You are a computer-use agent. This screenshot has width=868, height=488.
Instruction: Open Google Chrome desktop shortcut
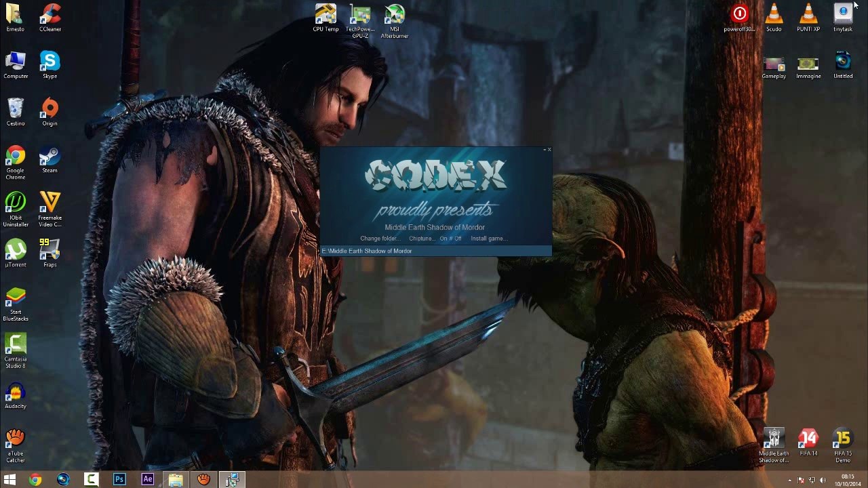16,162
